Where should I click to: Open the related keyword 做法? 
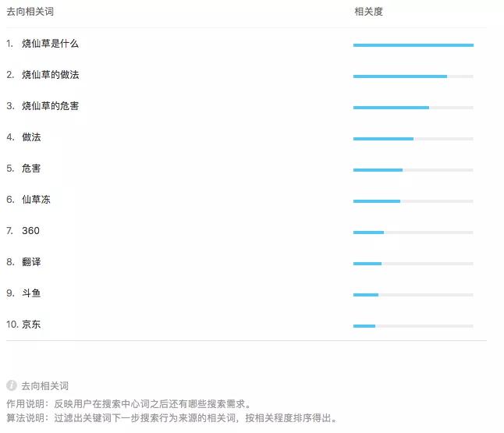pyautogui.click(x=31, y=137)
